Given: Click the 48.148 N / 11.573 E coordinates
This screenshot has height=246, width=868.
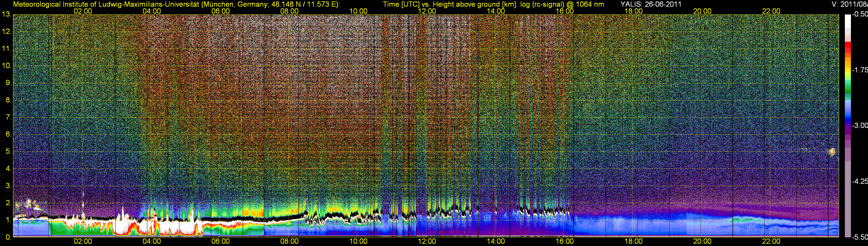Looking at the screenshot, I should point(305,4).
